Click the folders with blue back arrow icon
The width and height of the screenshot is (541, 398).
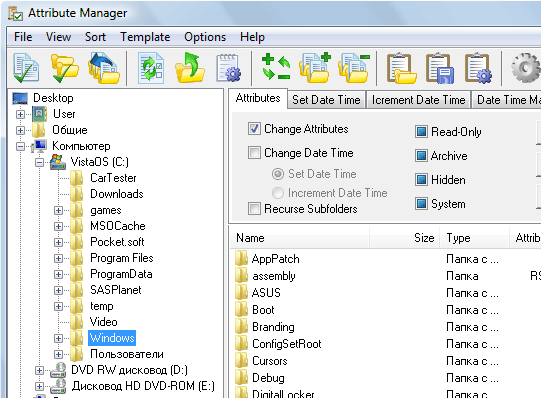click(104, 68)
